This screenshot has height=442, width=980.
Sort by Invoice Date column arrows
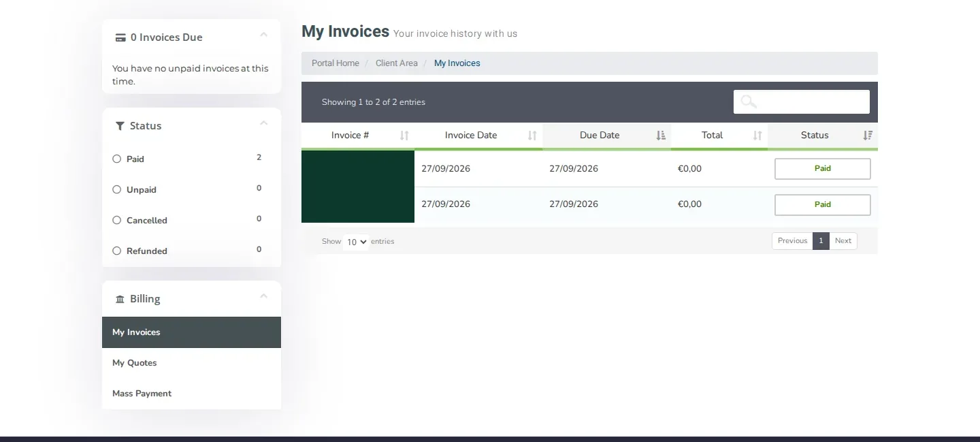point(532,136)
